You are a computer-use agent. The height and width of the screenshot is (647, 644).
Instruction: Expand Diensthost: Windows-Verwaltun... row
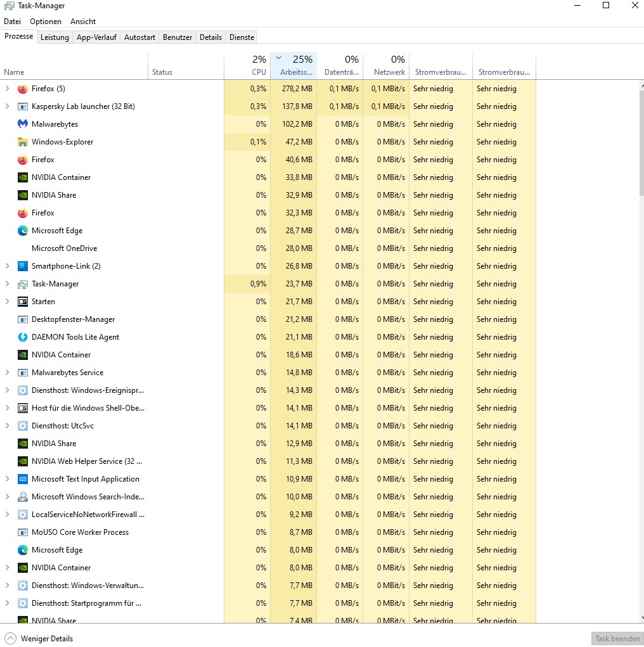[7, 586]
